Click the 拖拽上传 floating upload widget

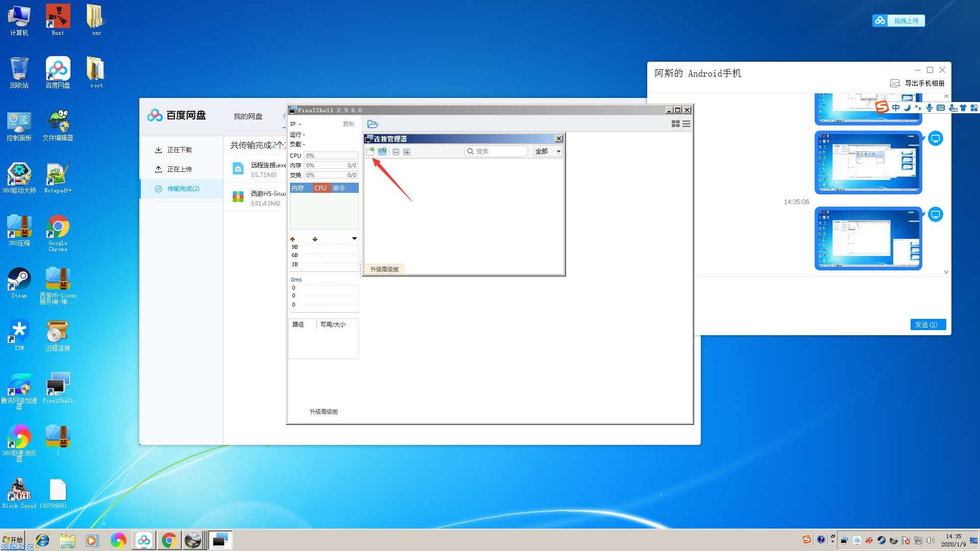899,20
